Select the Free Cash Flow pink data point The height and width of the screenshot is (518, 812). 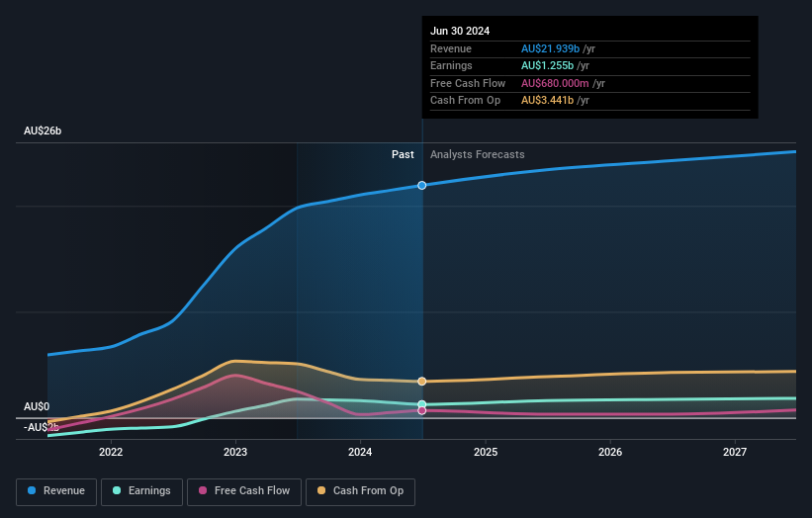422,410
